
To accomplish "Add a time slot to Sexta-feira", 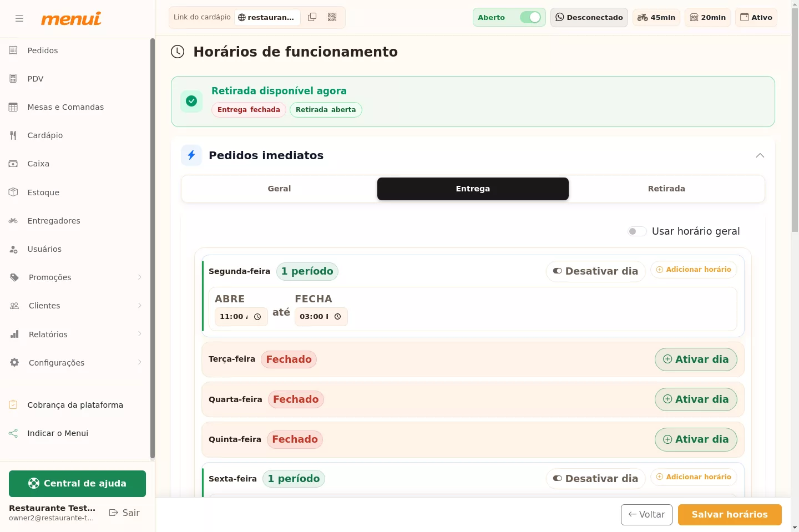I will pos(694,477).
